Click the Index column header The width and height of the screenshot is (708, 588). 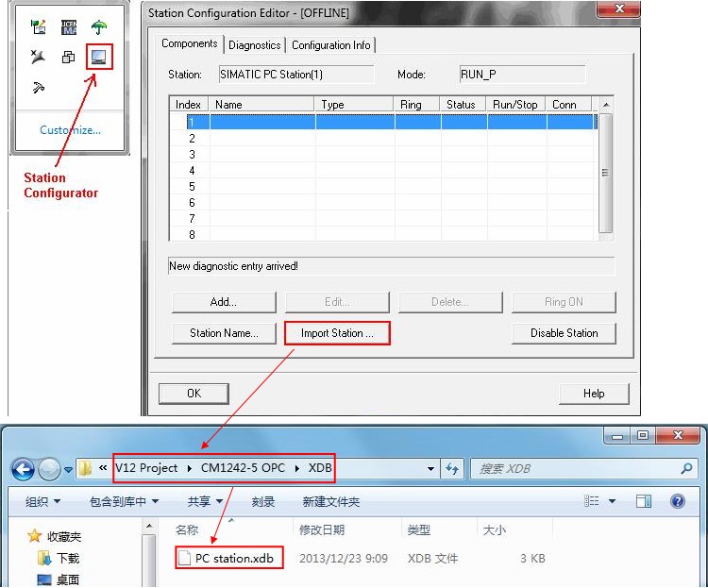189,105
